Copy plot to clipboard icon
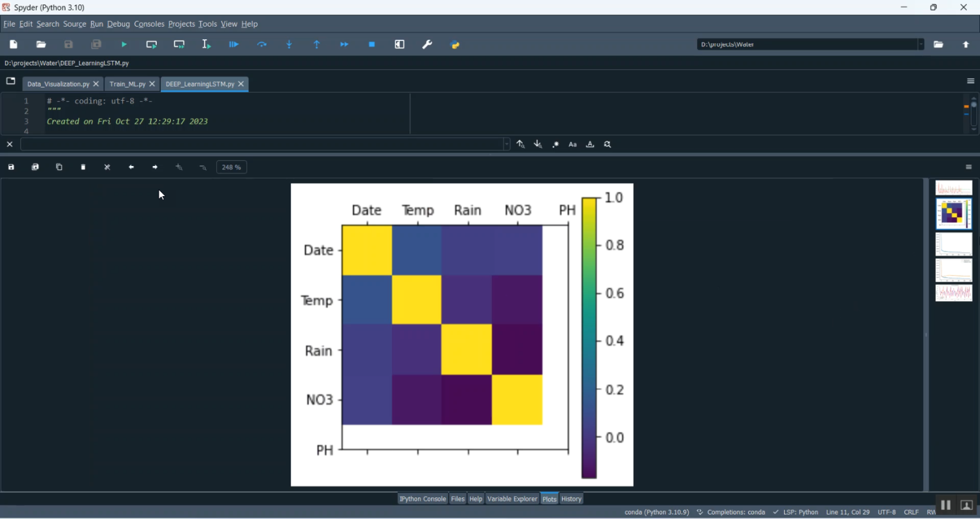Image resolution: width=980 pixels, height=519 pixels. pos(59,167)
